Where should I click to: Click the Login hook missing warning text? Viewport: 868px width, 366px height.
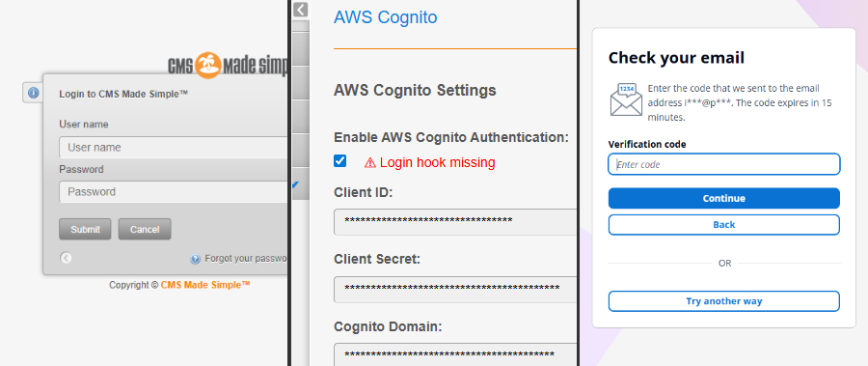click(437, 162)
